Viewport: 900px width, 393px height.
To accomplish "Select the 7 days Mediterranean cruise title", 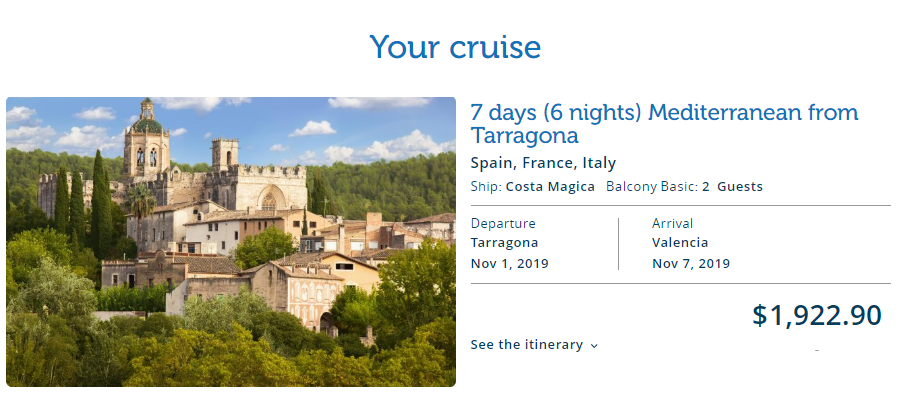I will coord(665,123).
